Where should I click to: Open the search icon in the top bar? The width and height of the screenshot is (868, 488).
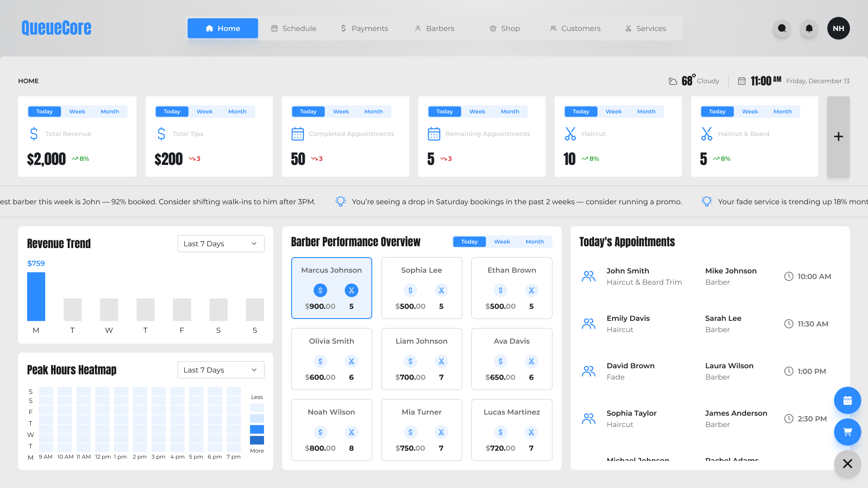[782, 28]
